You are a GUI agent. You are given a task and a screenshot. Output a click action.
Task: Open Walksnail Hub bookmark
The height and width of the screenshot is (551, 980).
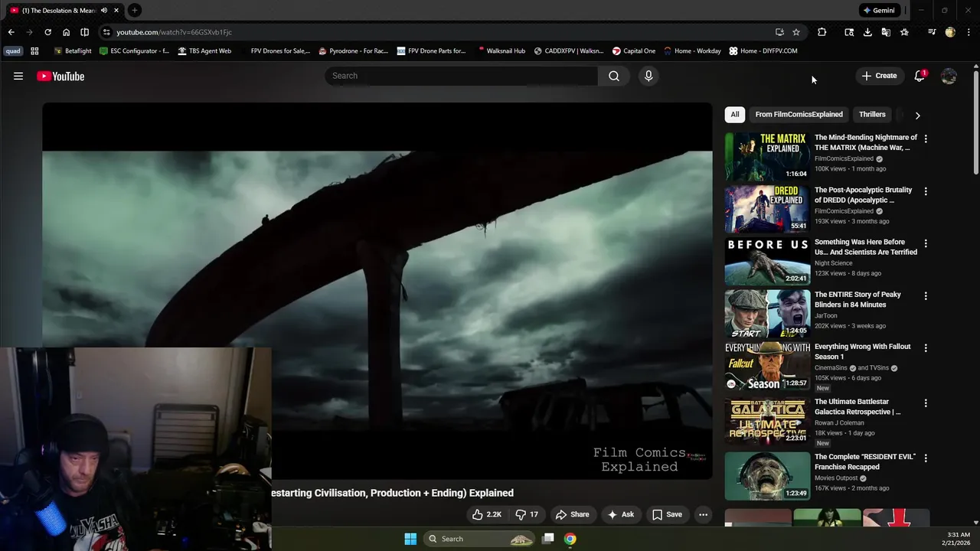(501, 51)
